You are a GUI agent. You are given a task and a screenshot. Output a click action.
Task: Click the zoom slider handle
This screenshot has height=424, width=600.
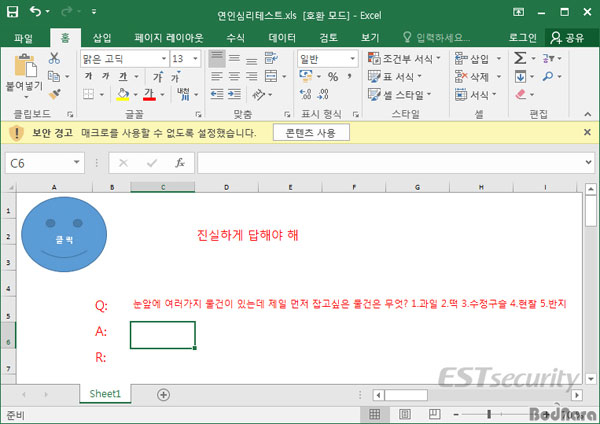point(489,414)
